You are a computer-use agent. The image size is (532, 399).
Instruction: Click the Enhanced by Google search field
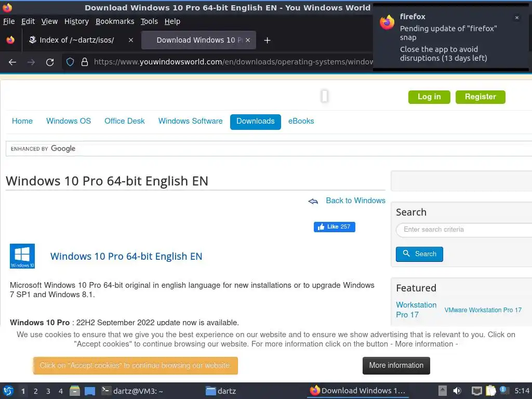[269, 149]
